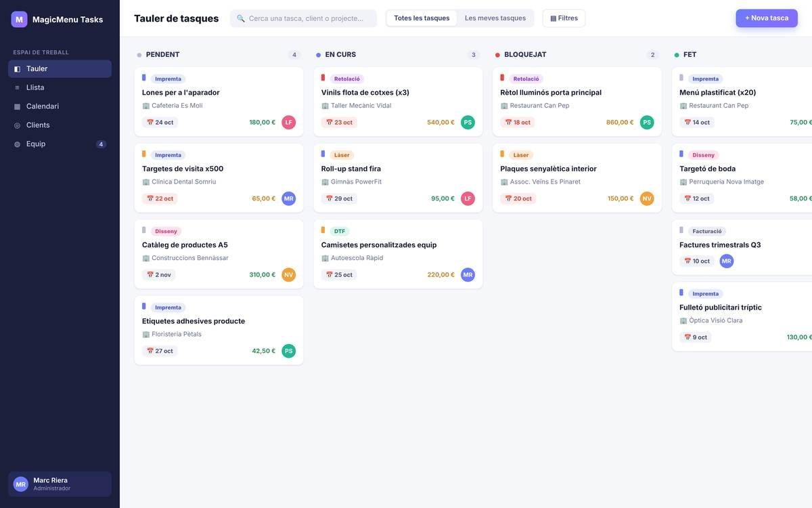812x508 pixels.
Task: Click the Facturació tag label
Action: [707, 232]
